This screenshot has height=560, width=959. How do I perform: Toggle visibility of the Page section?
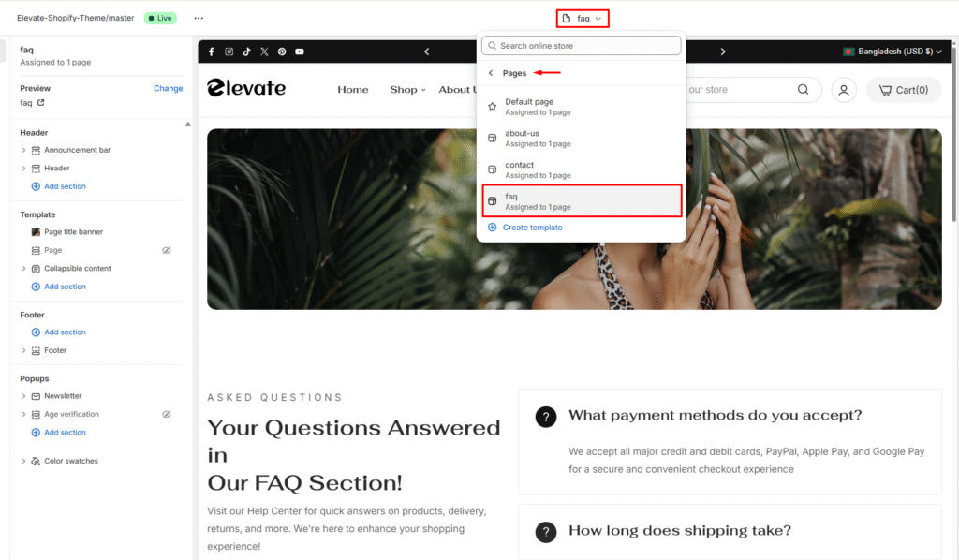pyautogui.click(x=167, y=250)
